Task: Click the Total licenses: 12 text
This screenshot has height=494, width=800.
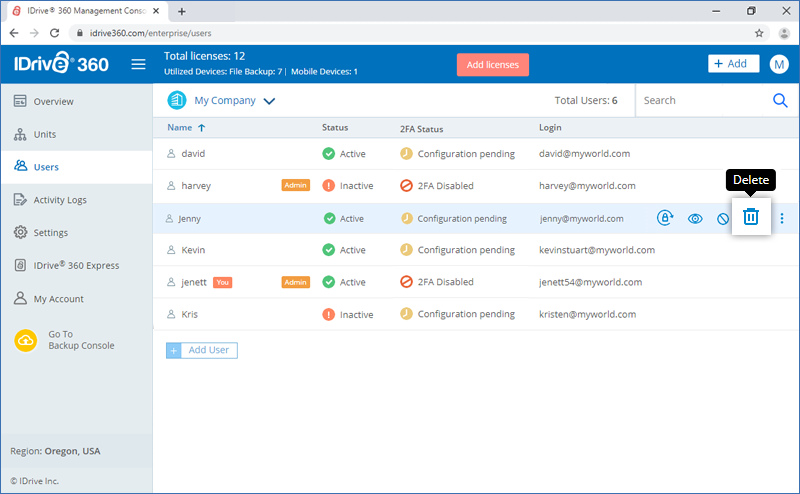Action: [204, 56]
